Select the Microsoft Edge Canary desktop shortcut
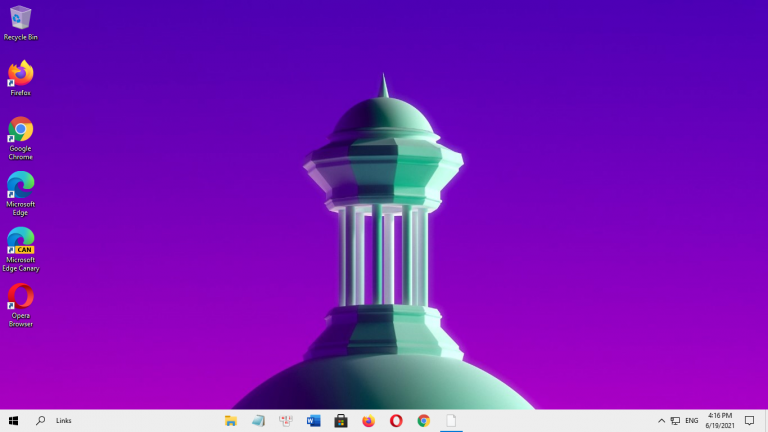The image size is (768, 432). (21, 250)
